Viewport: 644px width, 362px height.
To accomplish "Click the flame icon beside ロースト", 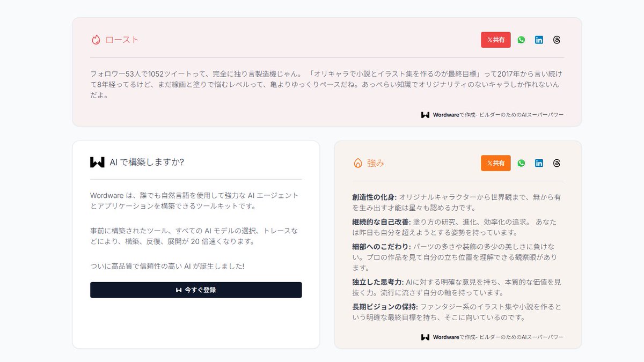I will 96,40.
